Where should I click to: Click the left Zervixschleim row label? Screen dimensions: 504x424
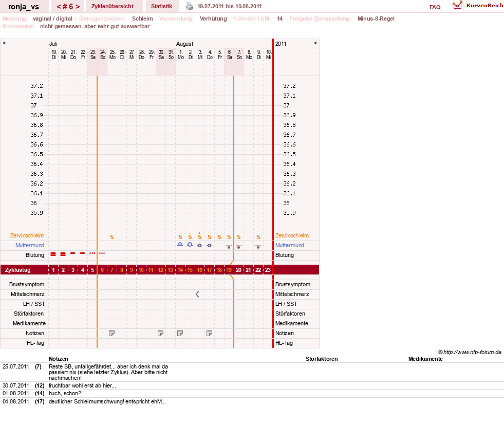click(27, 235)
